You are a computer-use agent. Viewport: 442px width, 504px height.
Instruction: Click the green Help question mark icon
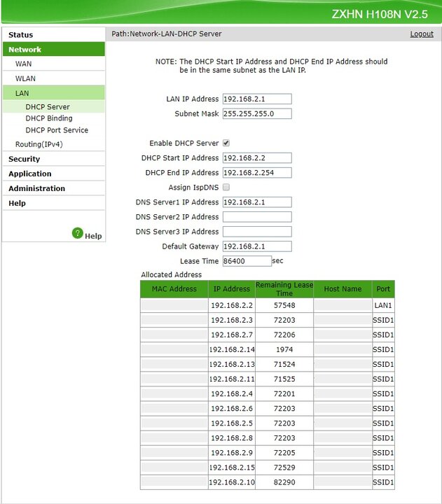[x=78, y=233]
